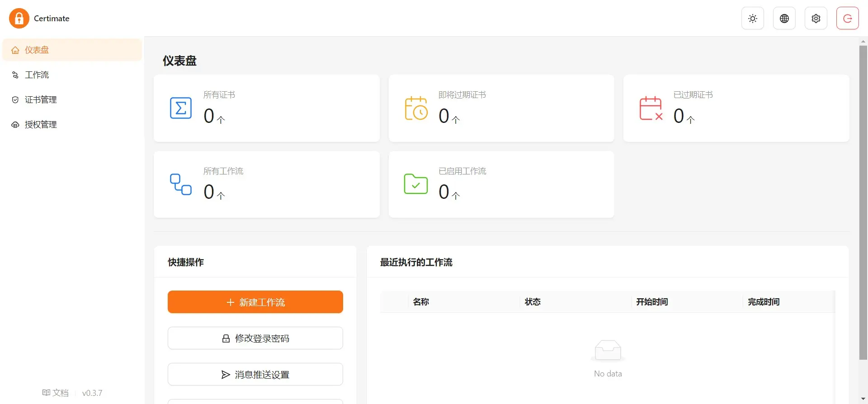The height and width of the screenshot is (404, 868).
Task: Click the 已过期证书 red calendar icon
Action: pyautogui.click(x=651, y=108)
